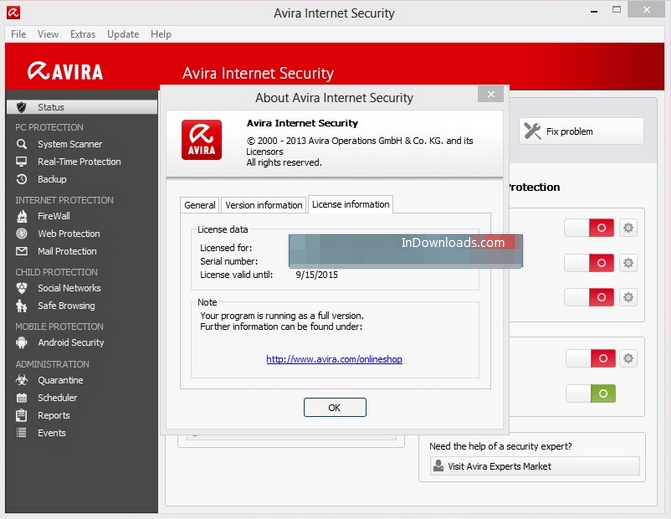Image resolution: width=671 pixels, height=519 pixels.
Task: Open Reports clipboard icon
Action: (21, 415)
